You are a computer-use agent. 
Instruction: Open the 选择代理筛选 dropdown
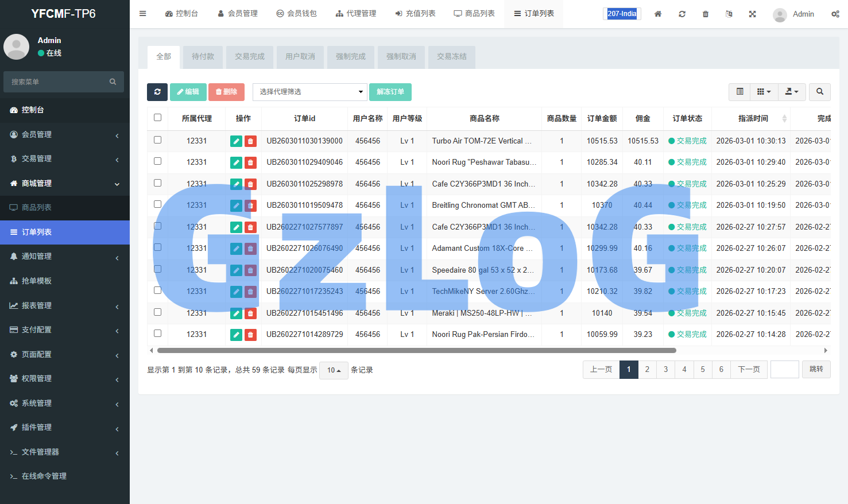pos(310,92)
